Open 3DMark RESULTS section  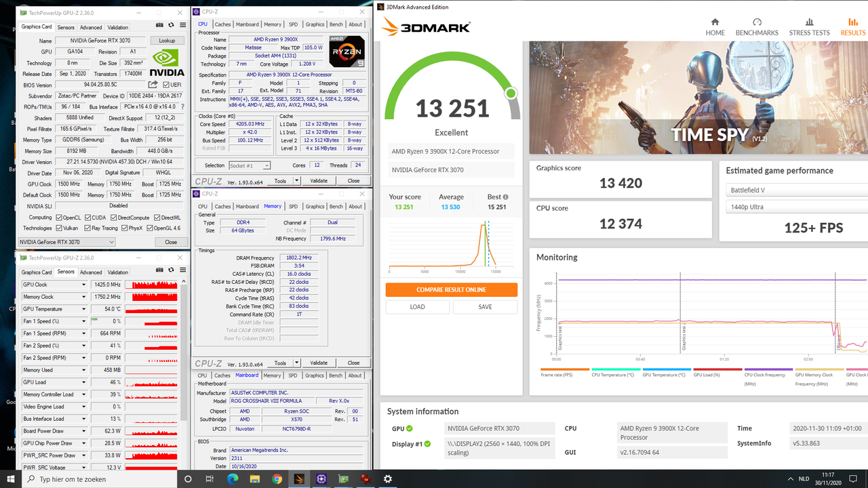853,27
